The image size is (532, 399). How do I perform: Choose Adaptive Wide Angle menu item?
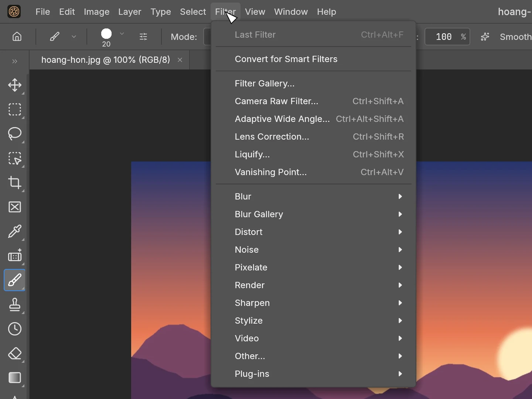tap(314, 119)
